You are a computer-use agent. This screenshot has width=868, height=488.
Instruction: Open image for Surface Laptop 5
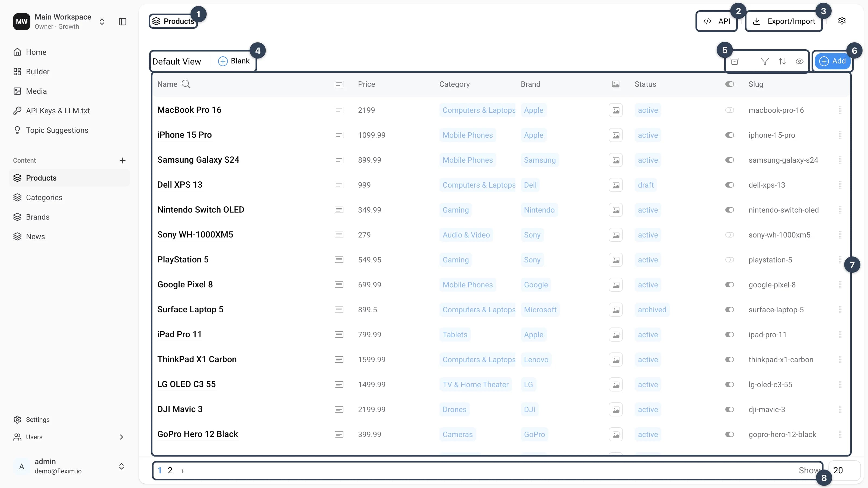(616, 310)
